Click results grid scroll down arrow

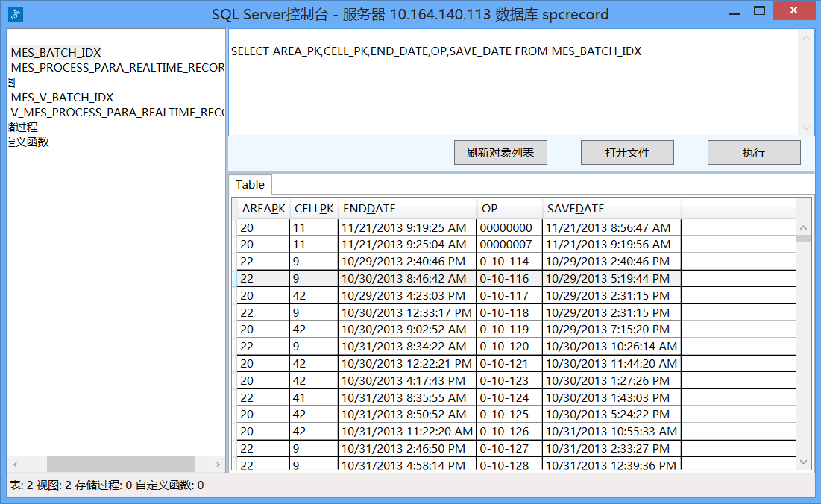(x=803, y=462)
